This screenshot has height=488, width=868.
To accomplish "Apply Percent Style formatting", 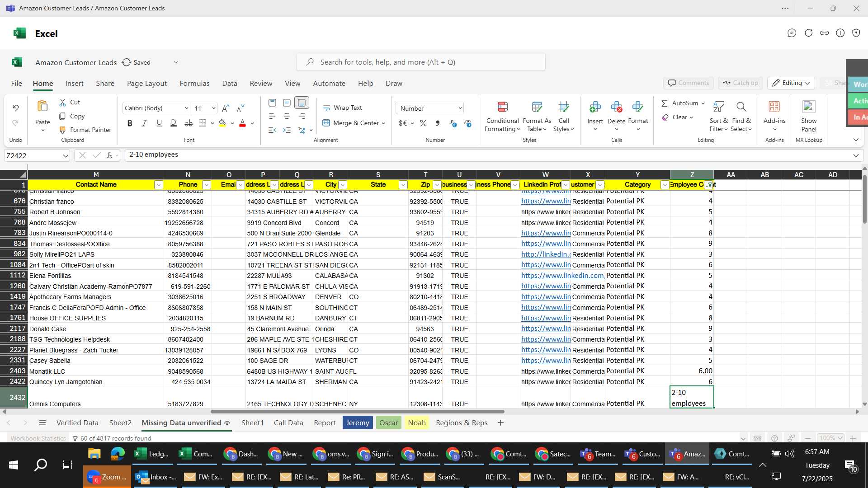I will click(423, 123).
